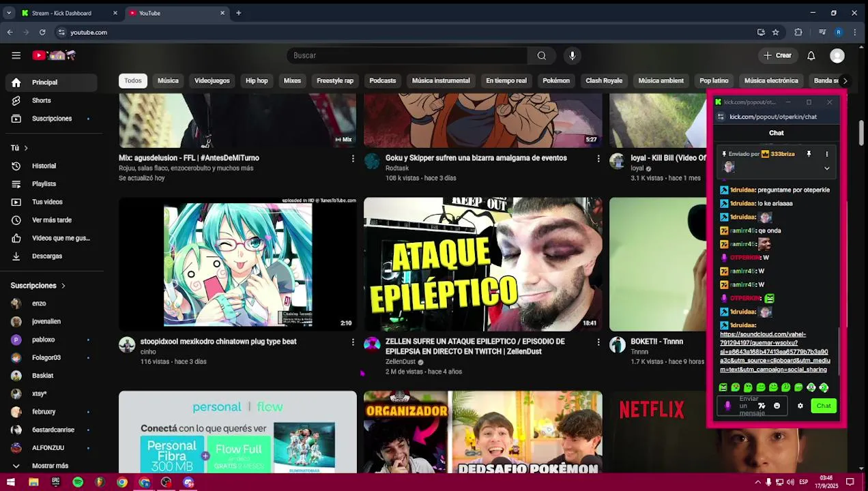This screenshot has height=491, width=868.
Task: Select the Videojuegos filter chip
Action: point(212,80)
